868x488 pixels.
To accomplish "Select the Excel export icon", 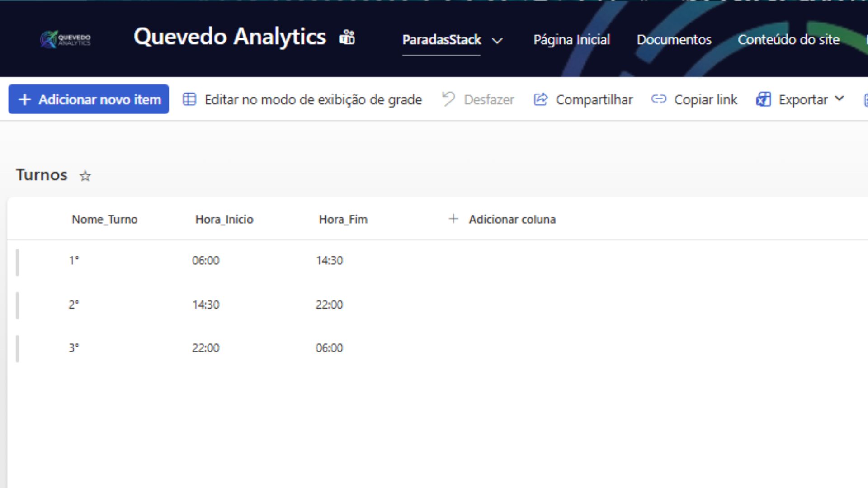I will pyautogui.click(x=763, y=99).
